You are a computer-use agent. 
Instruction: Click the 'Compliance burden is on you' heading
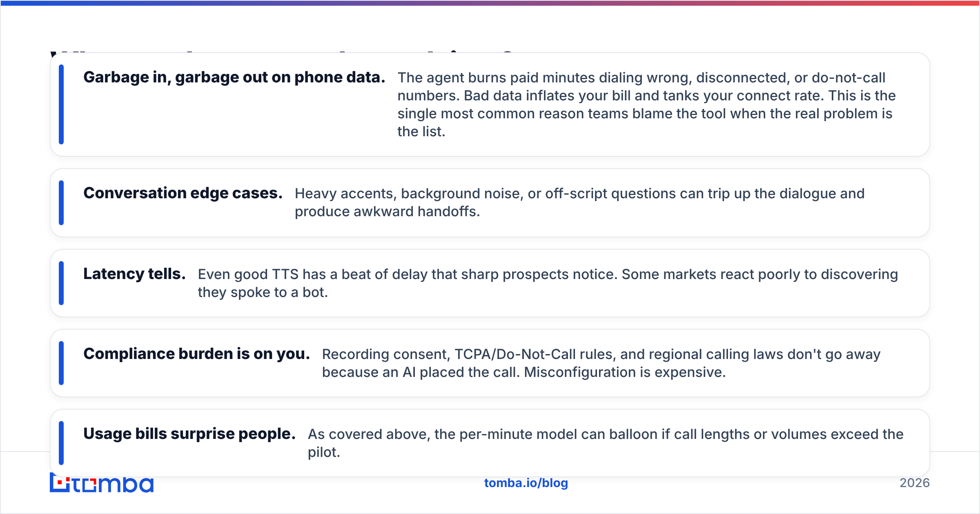click(x=196, y=354)
